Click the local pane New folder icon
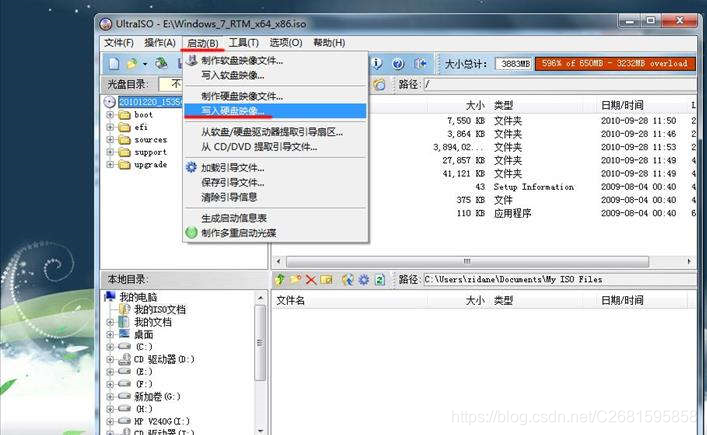 [295, 279]
